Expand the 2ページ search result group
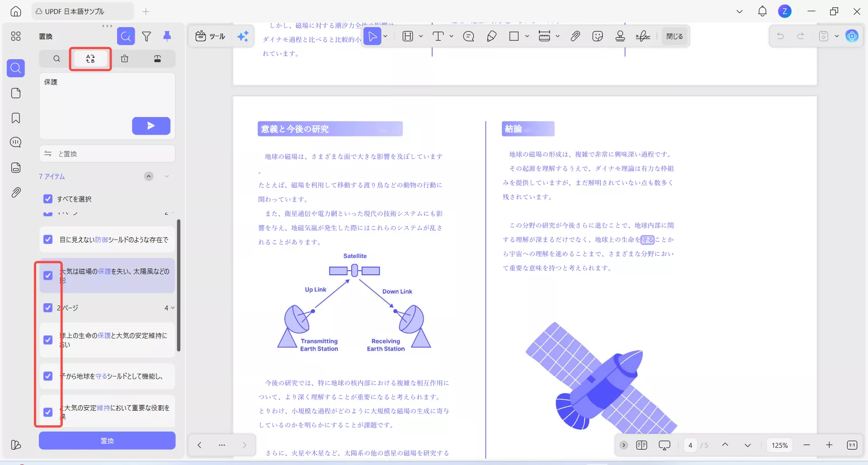 coord(172,308)
